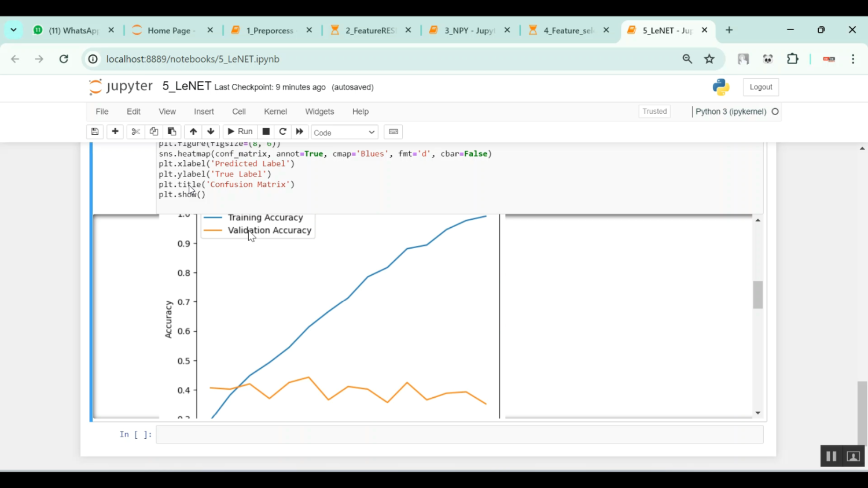Screen dimensions: 868x488
Task: Move selected cell up arrow
Action: point(193,132)
